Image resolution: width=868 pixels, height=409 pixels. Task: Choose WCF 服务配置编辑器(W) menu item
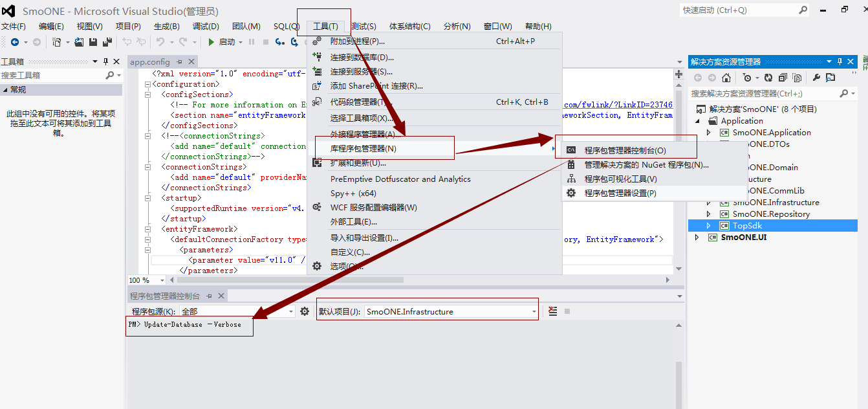(x=435, y=208)
